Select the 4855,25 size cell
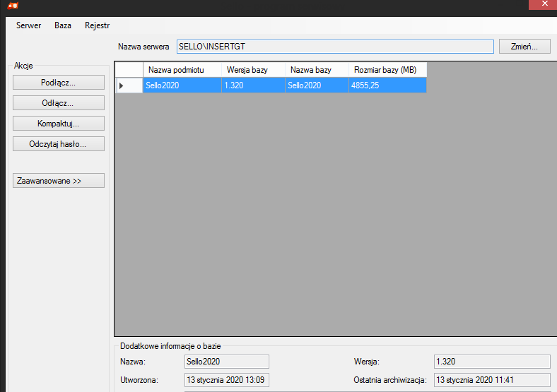This screenshot has height=392, width=557. coord(387,85)
